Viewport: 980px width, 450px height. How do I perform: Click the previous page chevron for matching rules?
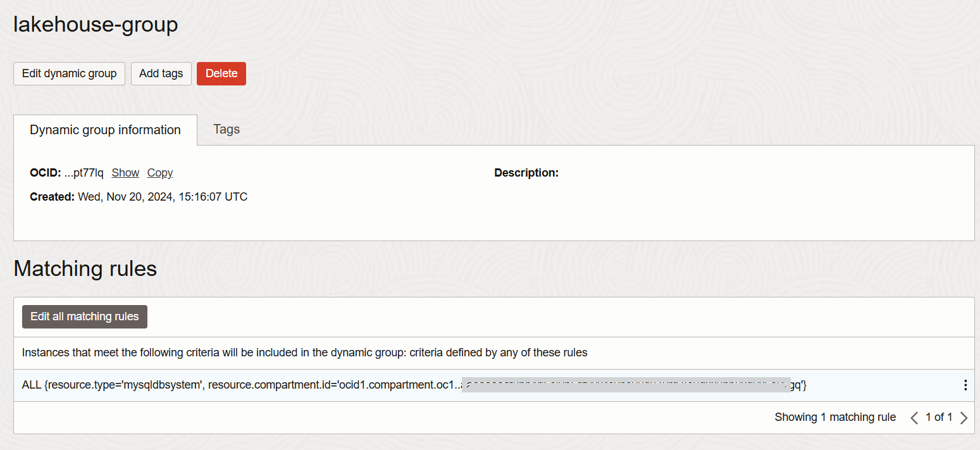(x=914, y=417)
